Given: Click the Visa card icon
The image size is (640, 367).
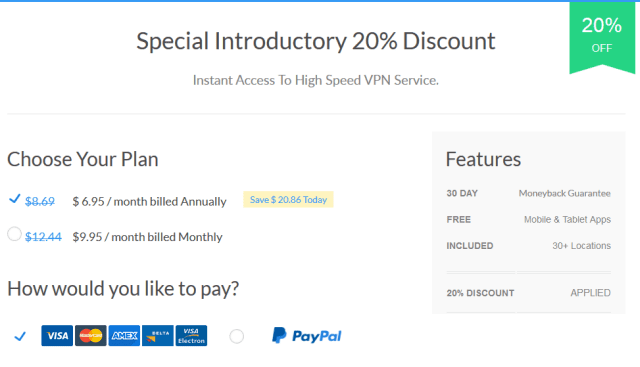Looking at the screenshot, I should click(57, 336).
